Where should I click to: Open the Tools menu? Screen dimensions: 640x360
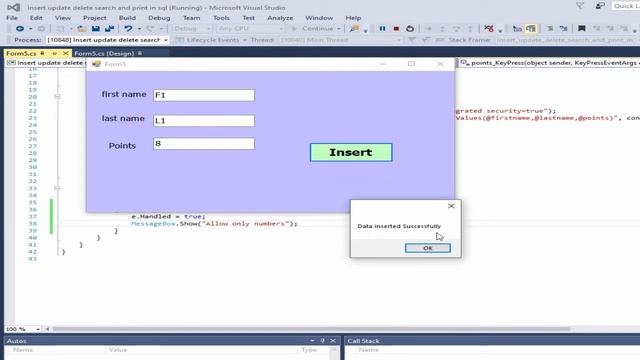[x=221, y=18]
